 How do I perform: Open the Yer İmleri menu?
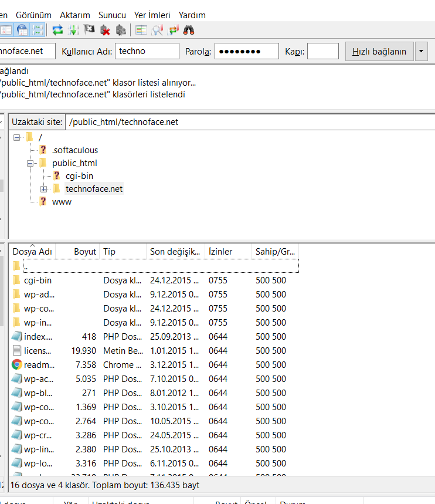tap(152, 15)
